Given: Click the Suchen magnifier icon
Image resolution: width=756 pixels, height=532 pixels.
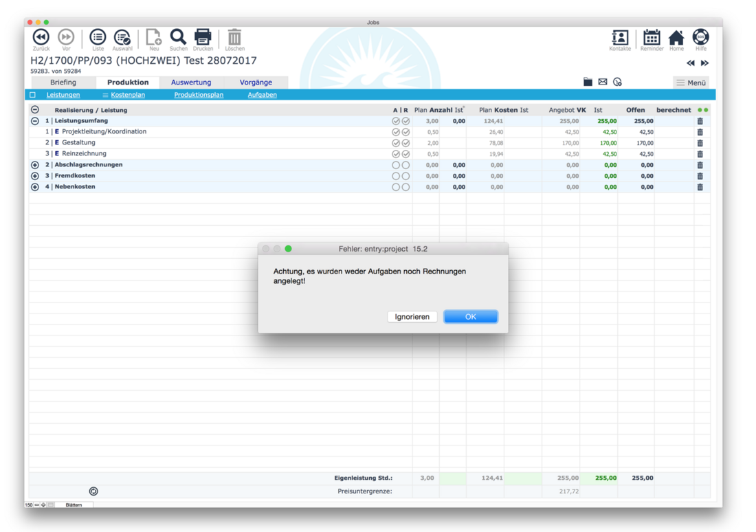Looking at the screenshot, I should (178, 37).
